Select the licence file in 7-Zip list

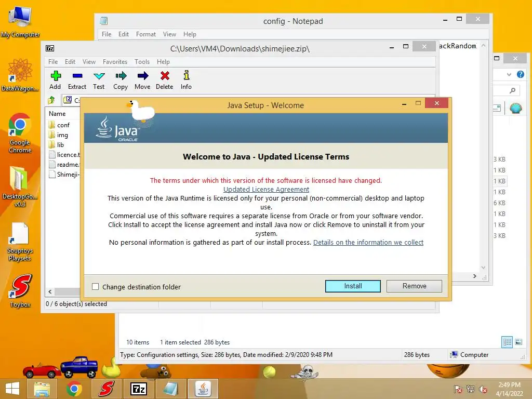(64, 155)
